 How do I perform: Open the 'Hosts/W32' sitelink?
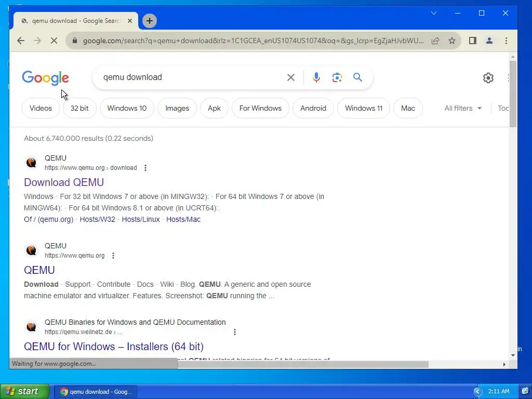(x=97, y=219)
